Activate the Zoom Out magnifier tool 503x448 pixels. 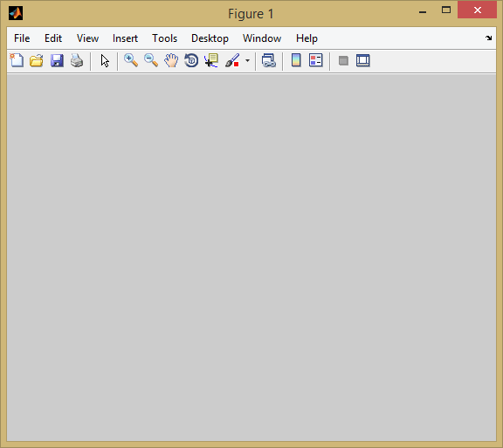click(151, 60)
